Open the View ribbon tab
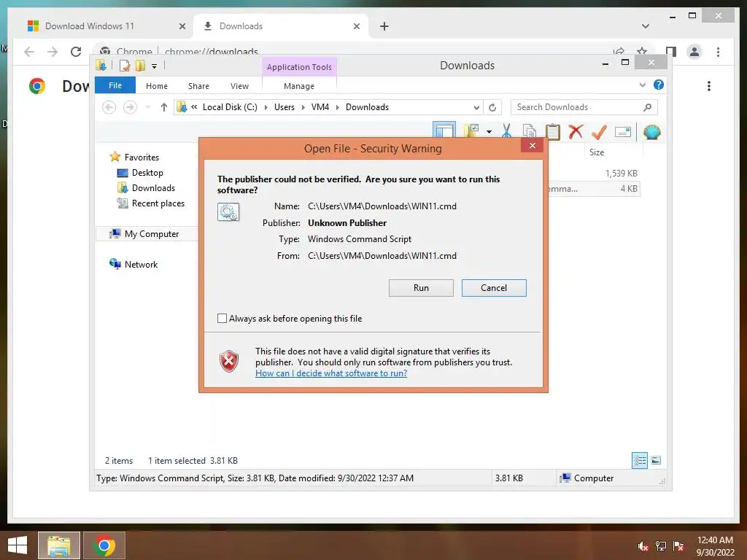 point(239,86)
